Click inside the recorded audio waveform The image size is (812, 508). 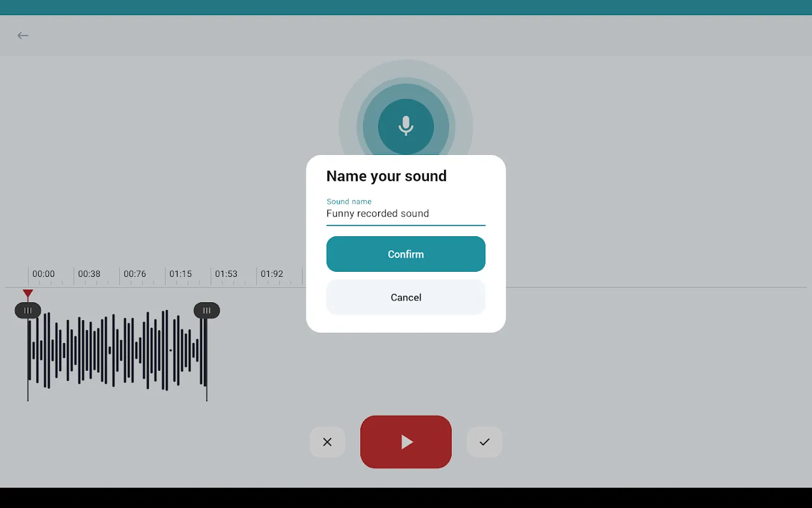click(117, 350)
